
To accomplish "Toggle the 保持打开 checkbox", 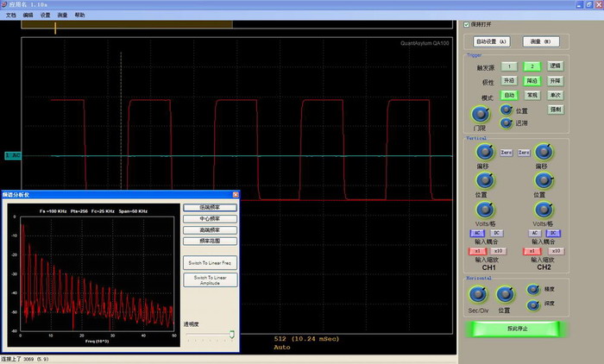I will (467, 25).
